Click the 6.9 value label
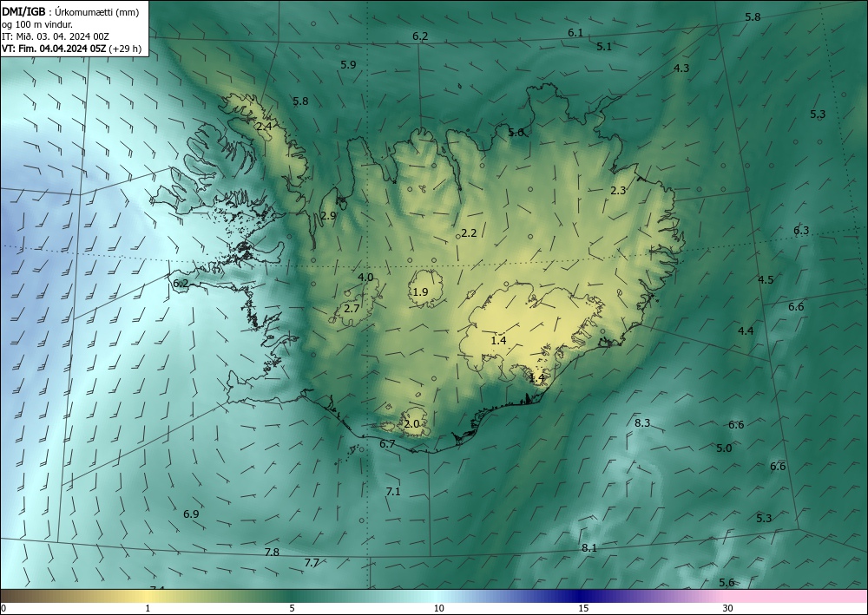This screenshot has width=868, height=615. point(191,514)
